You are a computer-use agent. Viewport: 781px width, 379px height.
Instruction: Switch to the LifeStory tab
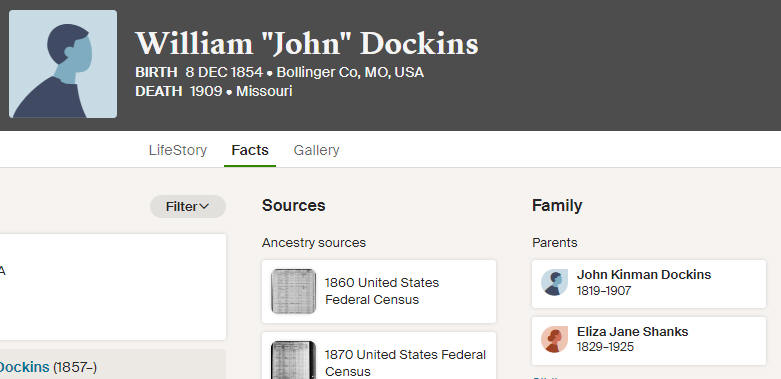point(178,150)
